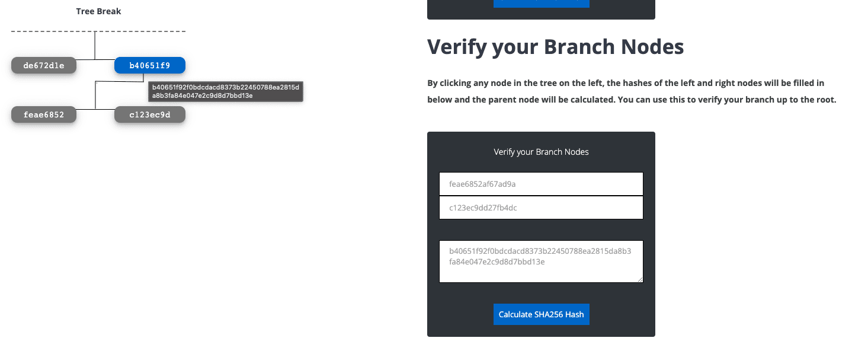This screenshot has height=341, width=868.
Task: Choose the c123ec9d tree node
Action: pyautogui.click(x=149, y=114)
